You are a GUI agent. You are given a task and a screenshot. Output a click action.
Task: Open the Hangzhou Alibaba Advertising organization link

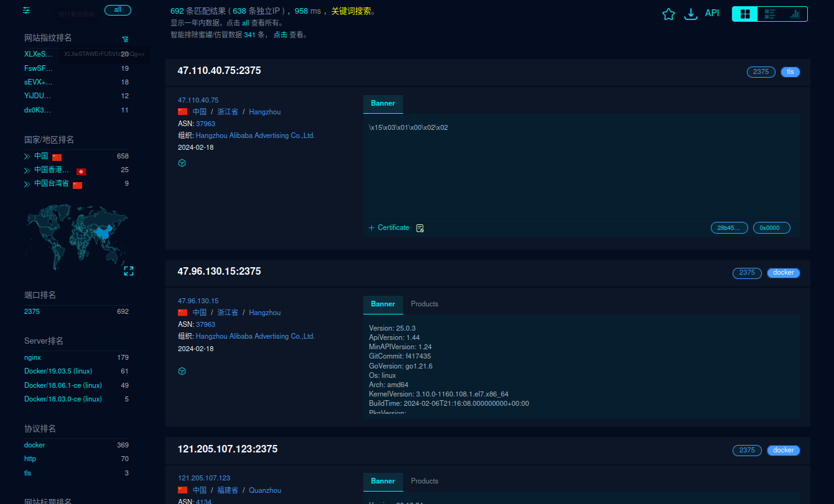[x=255, y=135]
